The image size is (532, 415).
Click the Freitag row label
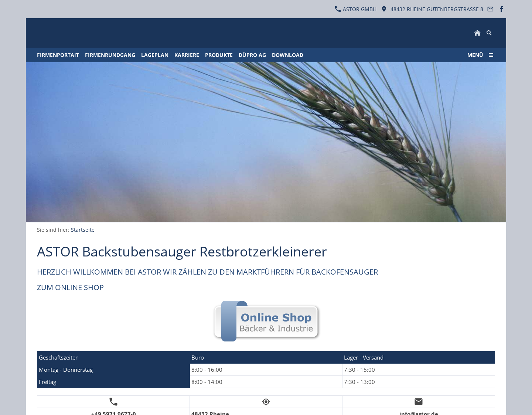pyautogui.click(x=113, y=382)
